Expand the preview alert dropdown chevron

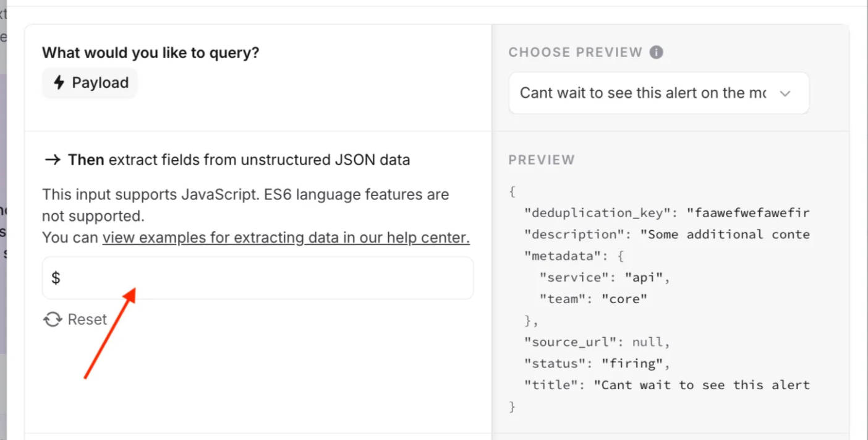click(x=785, y=93)
